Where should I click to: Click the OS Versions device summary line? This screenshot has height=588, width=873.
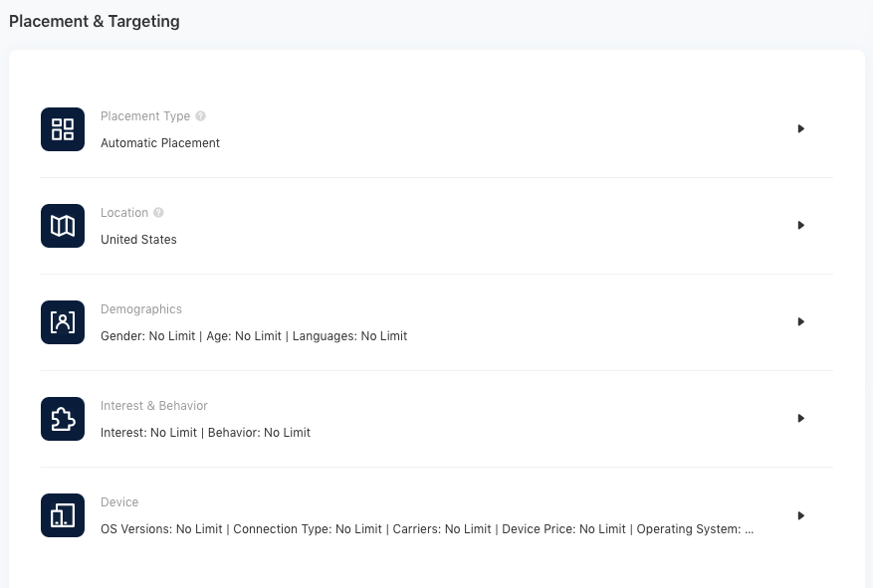click(x=427, y=529)
